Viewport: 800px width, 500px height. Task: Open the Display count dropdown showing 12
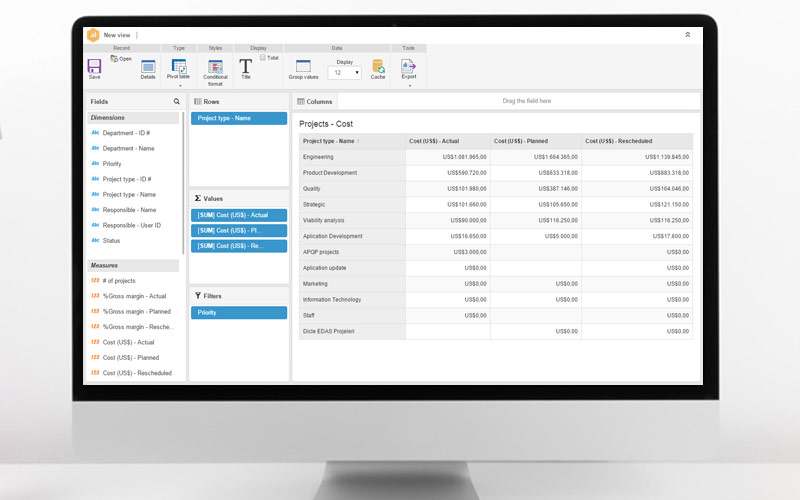click(x=344, y=72)
